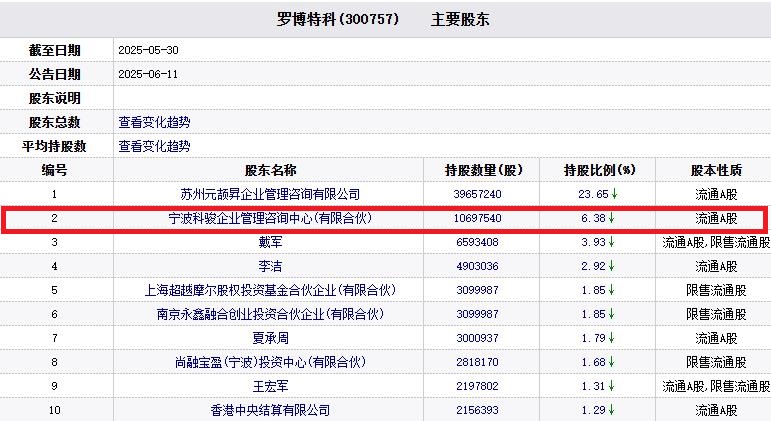Click the down arrow next to 3.93

[x=610, y=242]
